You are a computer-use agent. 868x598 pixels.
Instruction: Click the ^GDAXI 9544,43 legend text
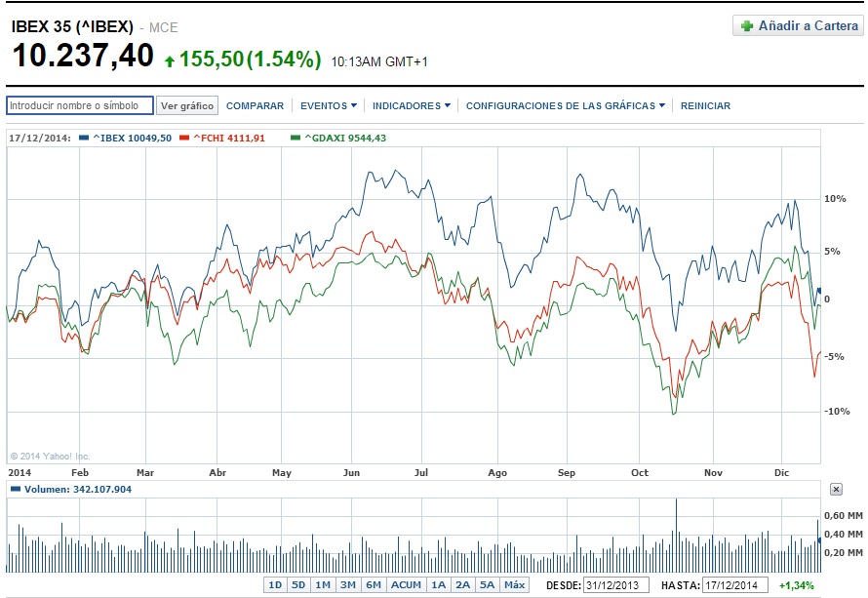pyautogui.click(x=345, y=138)
